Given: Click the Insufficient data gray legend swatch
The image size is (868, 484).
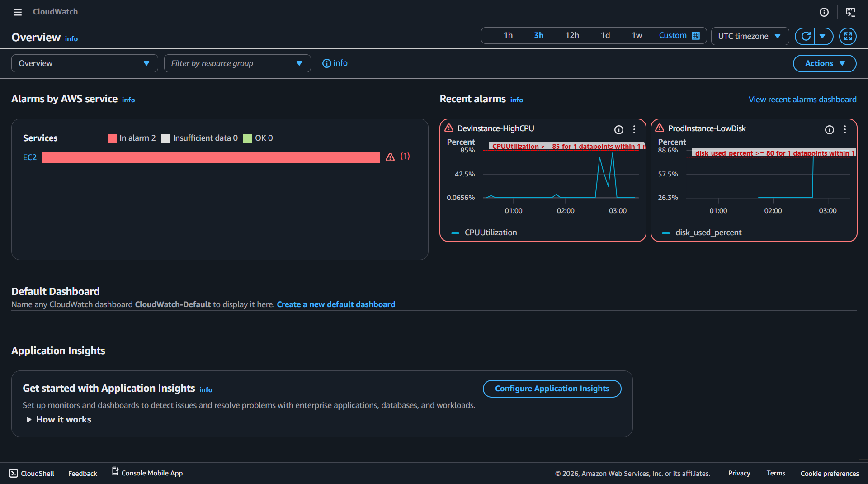Looking at the screenshot, I should coord(165,138).
